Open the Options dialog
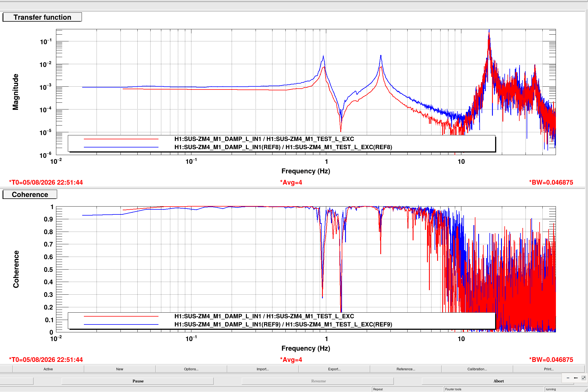The image size is (588, 392). coord(191,369)
